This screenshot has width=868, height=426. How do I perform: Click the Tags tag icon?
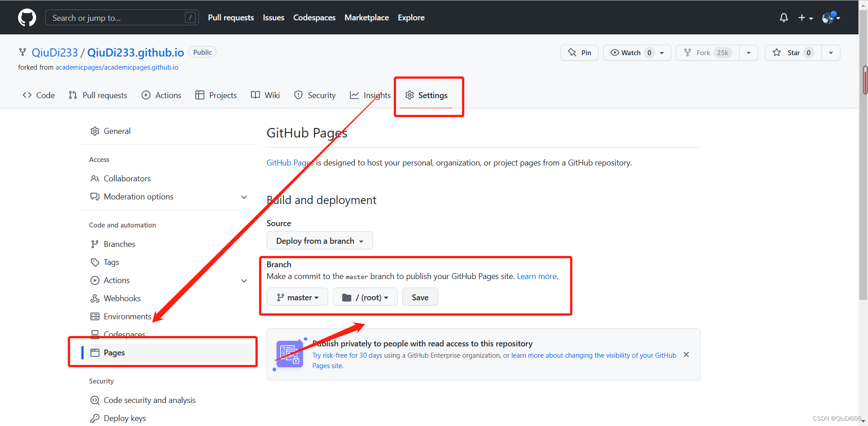point(95,262)
